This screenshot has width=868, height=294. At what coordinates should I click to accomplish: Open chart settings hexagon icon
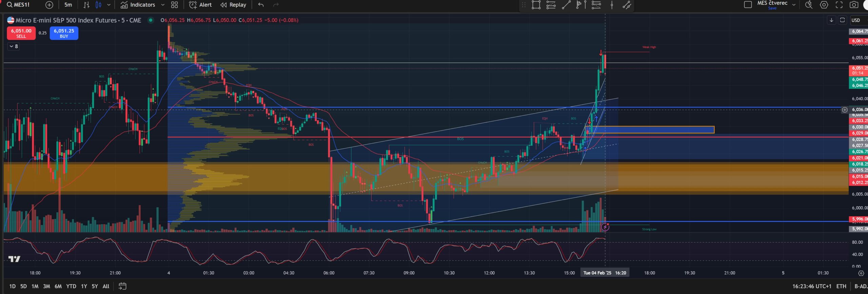coord(824,5)
